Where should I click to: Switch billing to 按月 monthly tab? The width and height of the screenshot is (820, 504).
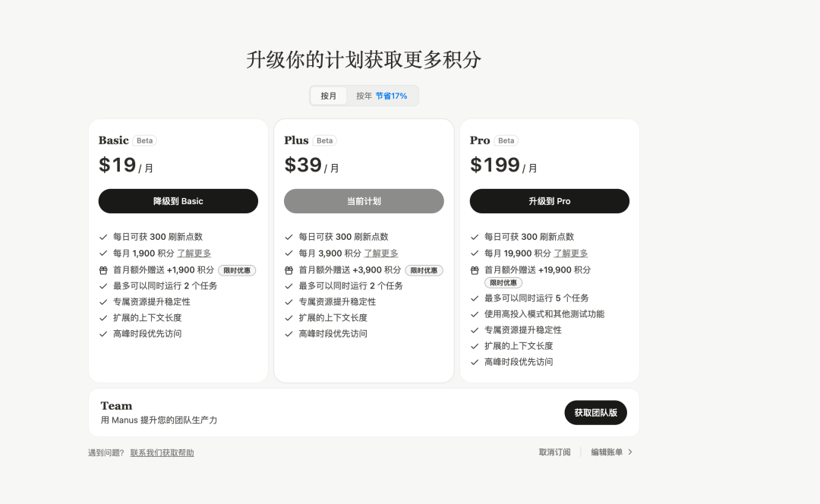coord(329,96)
